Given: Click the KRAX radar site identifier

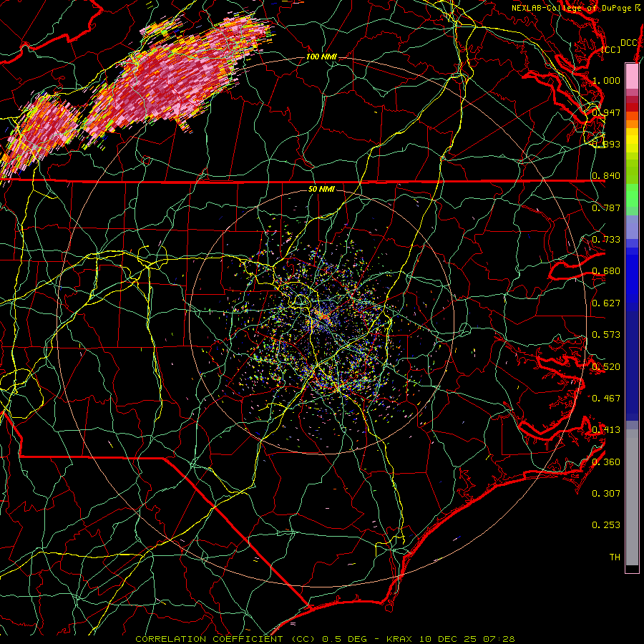Looking at the screenshot, I should [x=399, y=639].
